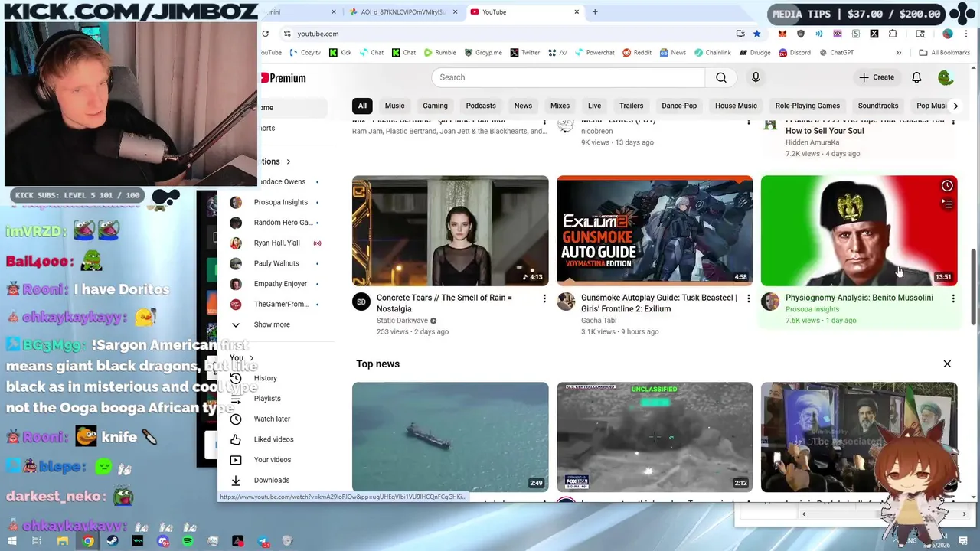This screenshot has height=551, width=980.
Task: Select the Dance-Pop category chip
Action: pos(679,106)
